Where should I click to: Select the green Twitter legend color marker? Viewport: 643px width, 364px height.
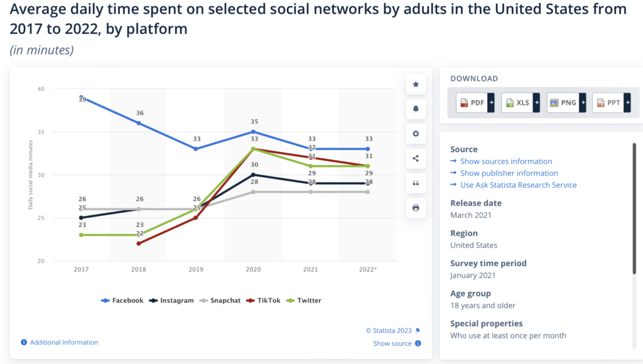coord(291,300)
